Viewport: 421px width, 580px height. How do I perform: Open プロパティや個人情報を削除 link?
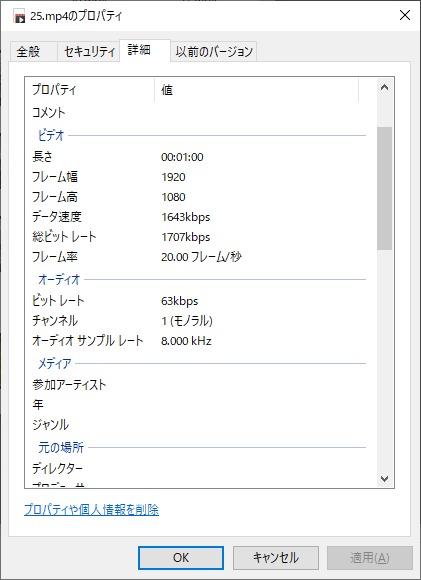tap(91, 510)
